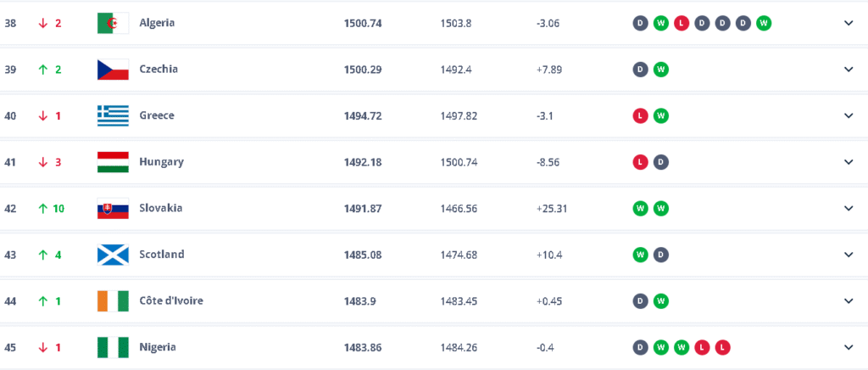This screenshot has width=868, height=370.
Task: Open the Czechia team name link
Action: pyautogui.click(x=159, y=70)
